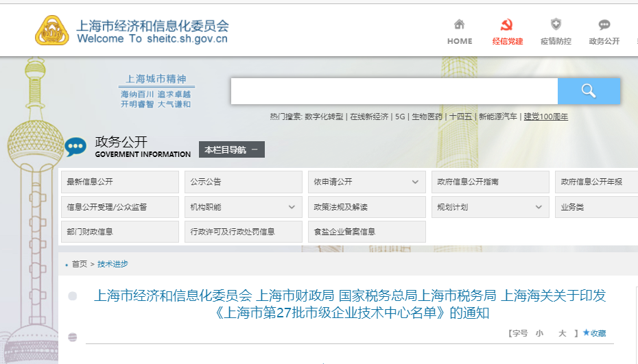This screenshot has width=638, height=364.
Task: Click inside the search text field
Action: [x=394, y=91]
